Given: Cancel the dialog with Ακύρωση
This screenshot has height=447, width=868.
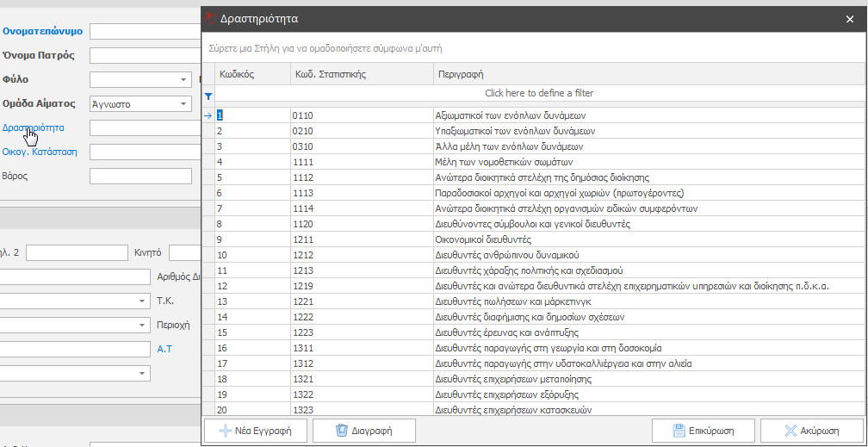Looking at the screenshot, I should click(x=811, y=430).
